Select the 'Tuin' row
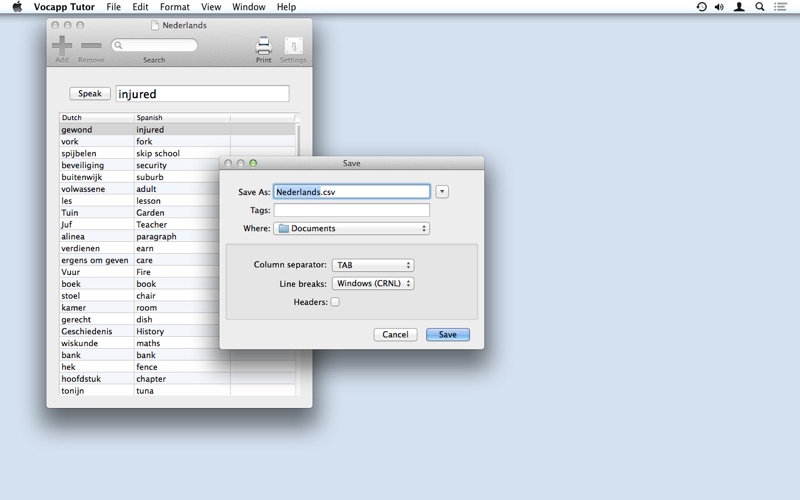Image resolution: width=800 pixels, height=500 pixels. pyautogui.click(x=140, y=213)
